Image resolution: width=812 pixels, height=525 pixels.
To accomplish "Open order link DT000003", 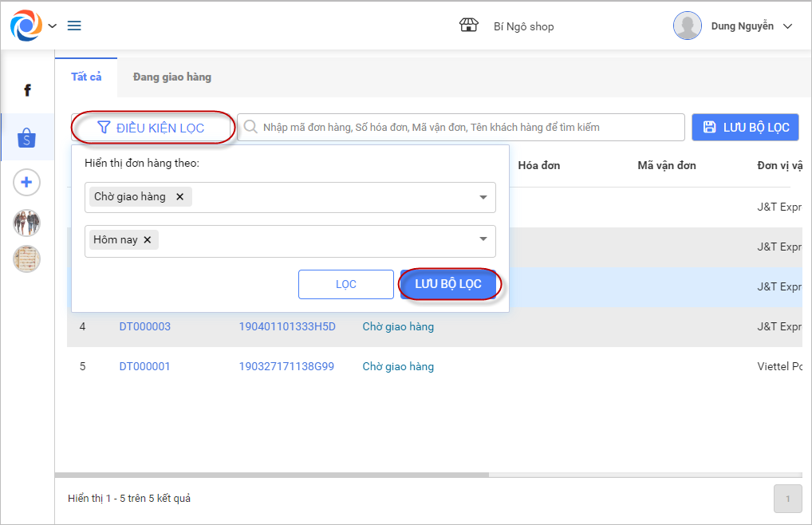I will click(144, 326).
